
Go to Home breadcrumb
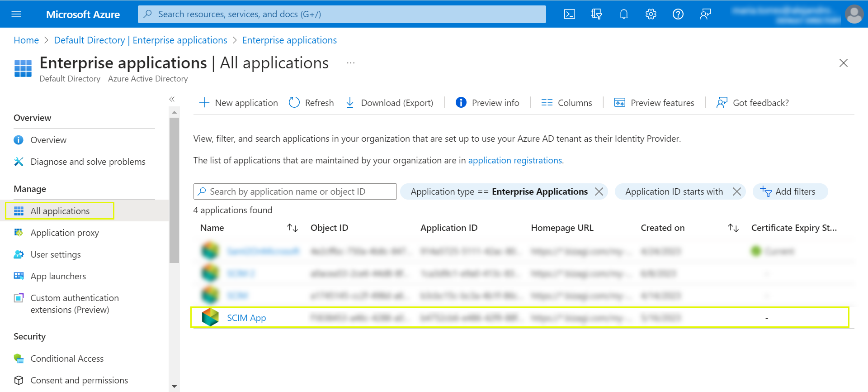tap(26, 40)
